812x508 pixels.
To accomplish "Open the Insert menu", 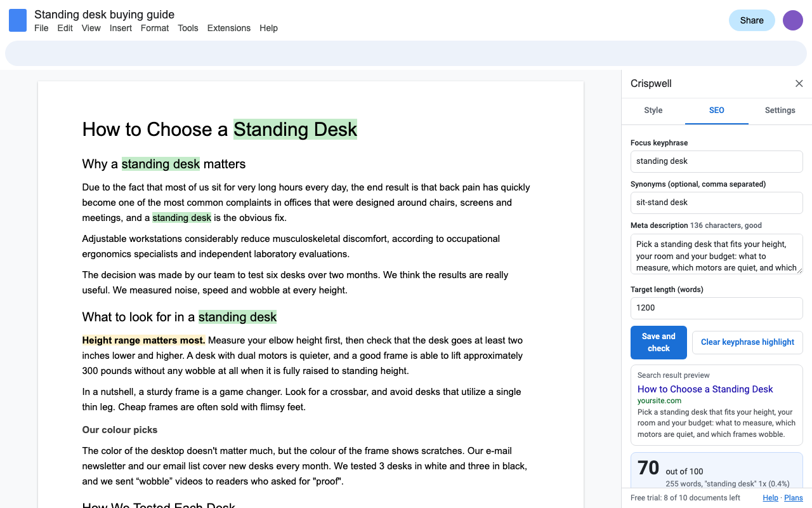I will [x=121, y=28].
